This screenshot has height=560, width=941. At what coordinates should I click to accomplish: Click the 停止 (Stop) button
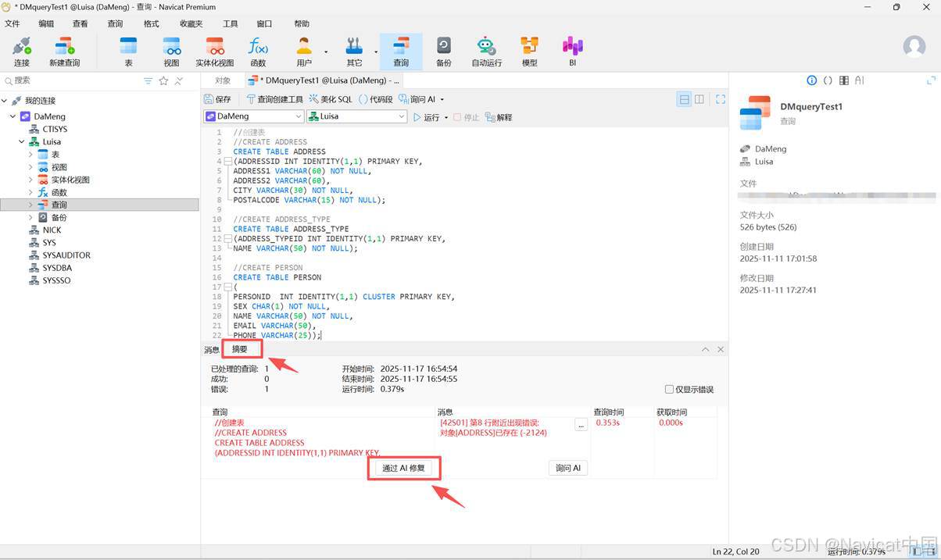[x=467, y=117]
